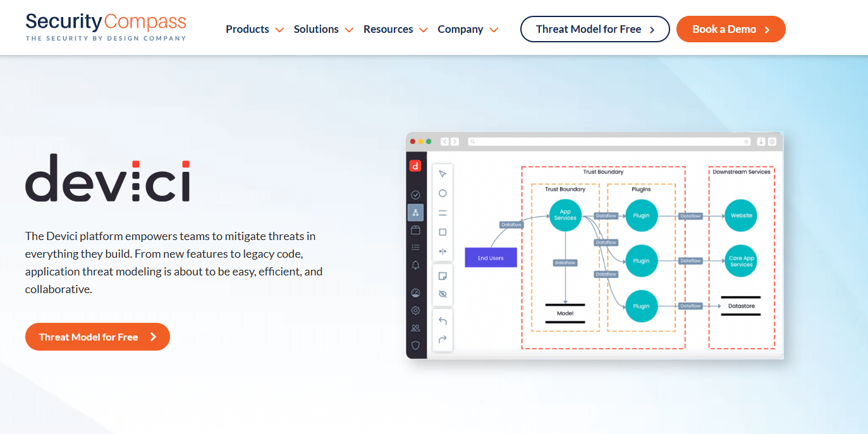
Task: Click the undo arrow icon
Action: click(443, 321)
